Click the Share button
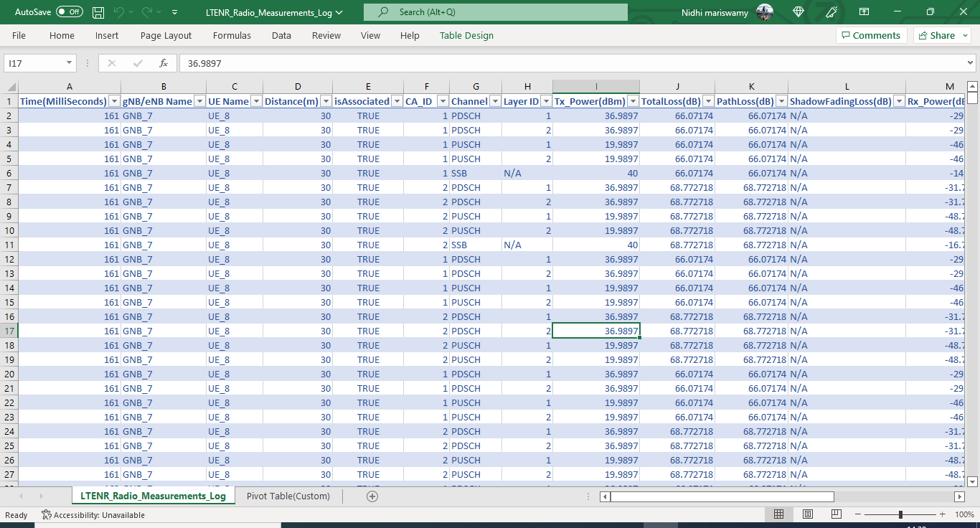This screenshot has width=980, height=528. [x=942, y=35]
